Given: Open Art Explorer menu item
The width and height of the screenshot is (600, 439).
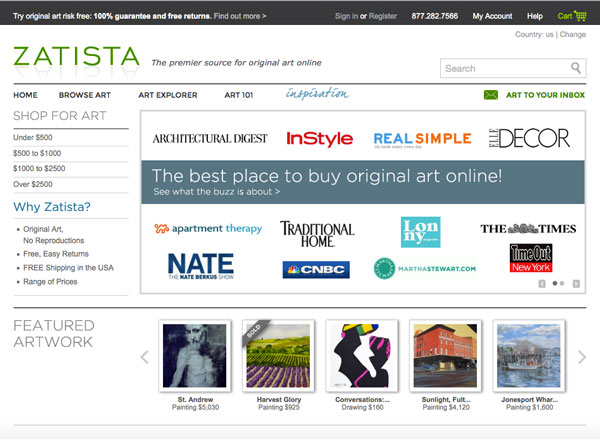Looking at the screenshot, I should pyautogui.click(x=168, y=95).
